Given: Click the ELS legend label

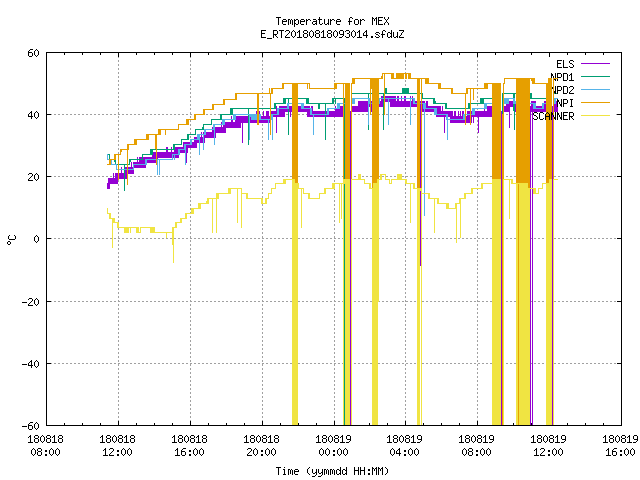Looking at the screenshot, I should (565, 64).
